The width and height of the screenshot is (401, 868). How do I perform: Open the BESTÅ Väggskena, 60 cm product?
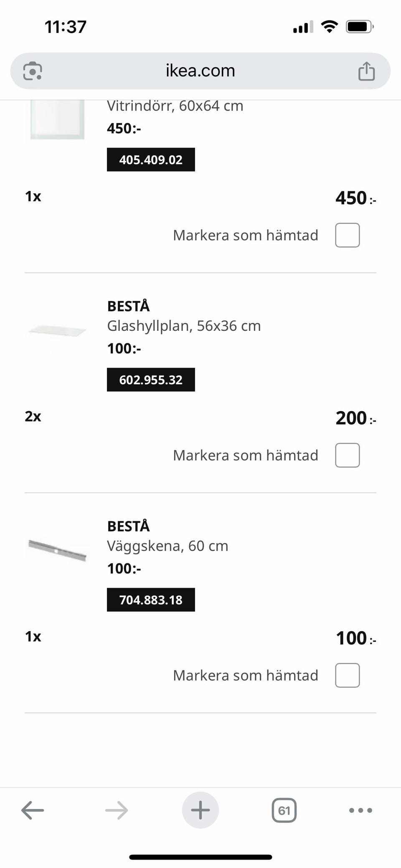coord(168,546)
